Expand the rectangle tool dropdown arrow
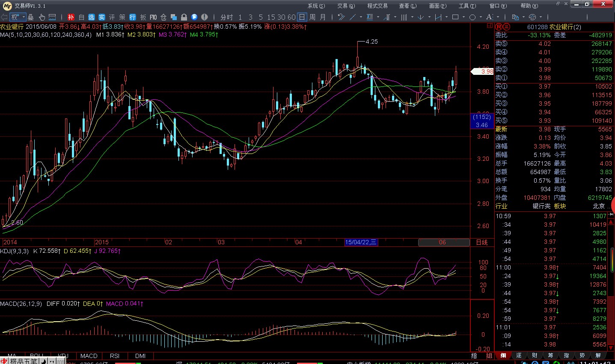Screen dimensions: 615x364 point(463,17)
